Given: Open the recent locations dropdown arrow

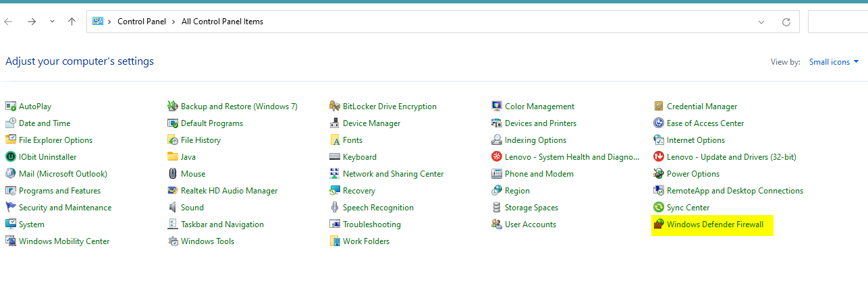Looking at the screenshot, I should (x=52, y=22).
